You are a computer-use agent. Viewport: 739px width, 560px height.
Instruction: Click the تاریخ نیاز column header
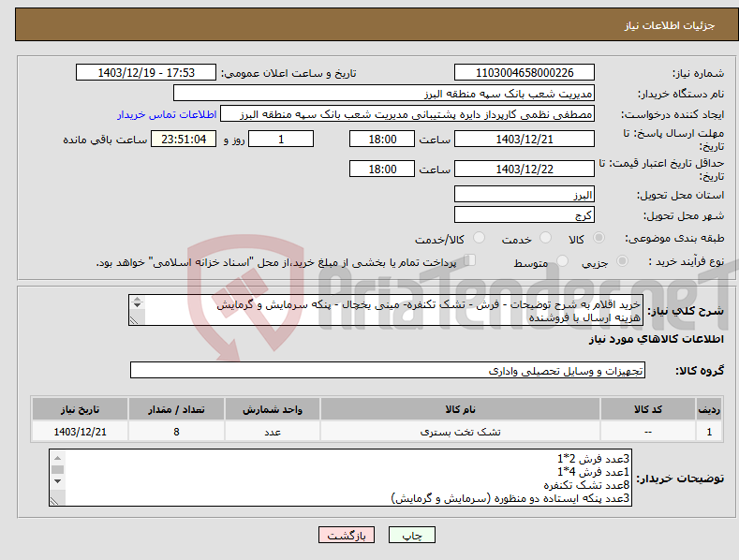click(81, 409)
